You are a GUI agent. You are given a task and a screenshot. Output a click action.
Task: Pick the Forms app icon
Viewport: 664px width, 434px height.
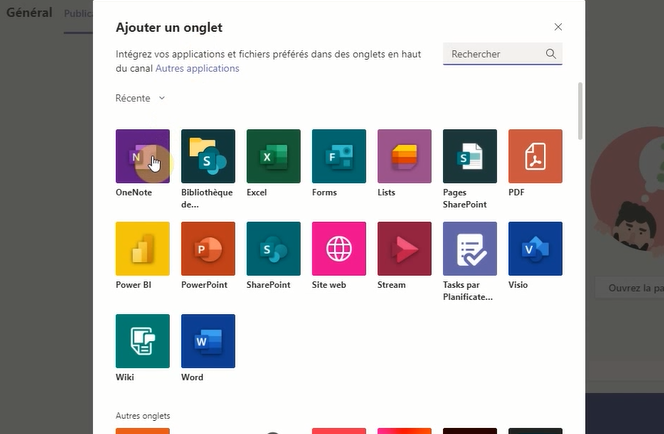click(339, 156)
